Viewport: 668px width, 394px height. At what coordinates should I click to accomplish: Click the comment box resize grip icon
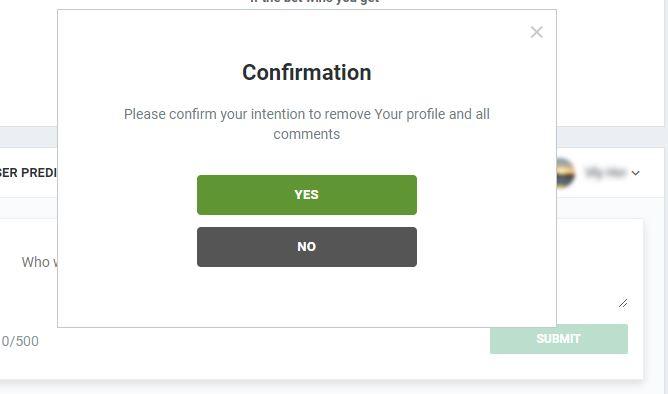point(623,303)
